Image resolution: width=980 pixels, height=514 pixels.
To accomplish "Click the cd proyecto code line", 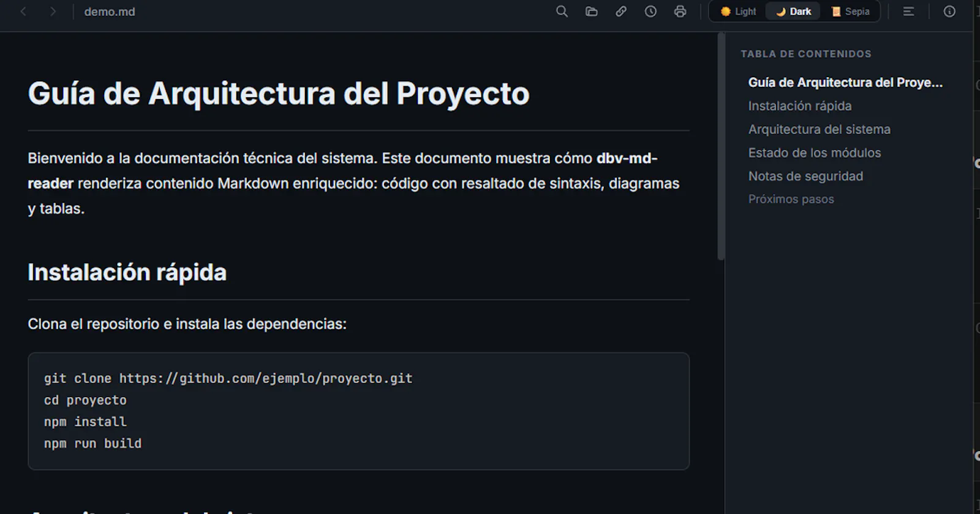I will (85, 400).
